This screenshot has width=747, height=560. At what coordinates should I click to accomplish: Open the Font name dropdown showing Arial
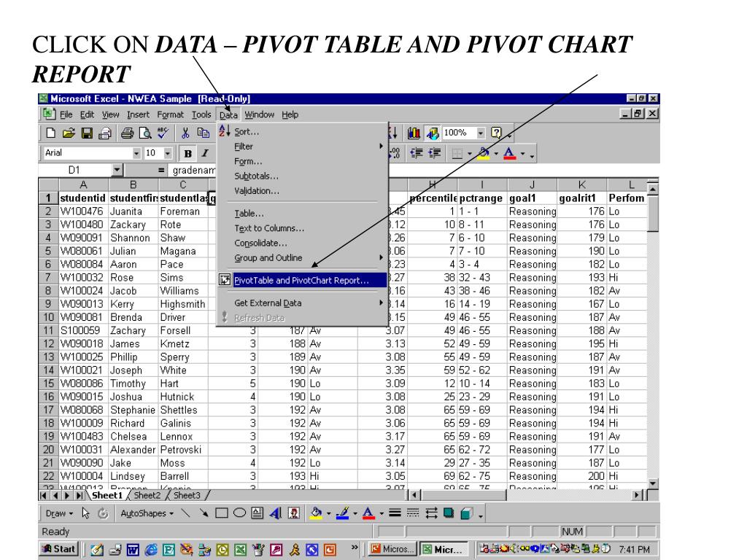(136, 153)
